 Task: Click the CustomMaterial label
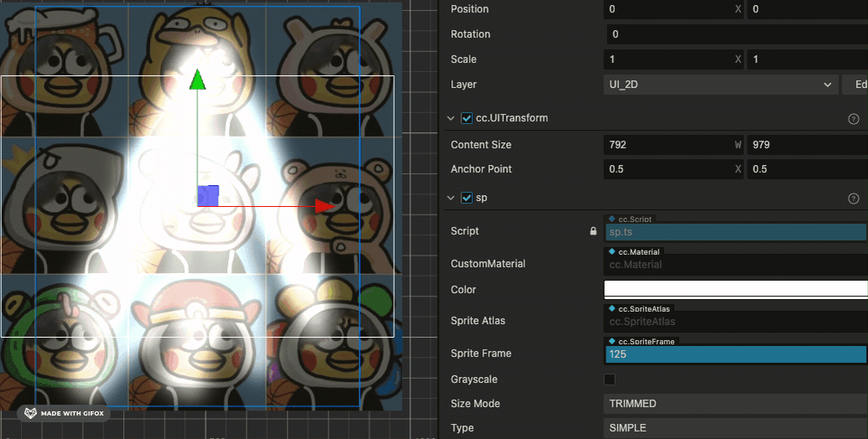pos(488,264)
